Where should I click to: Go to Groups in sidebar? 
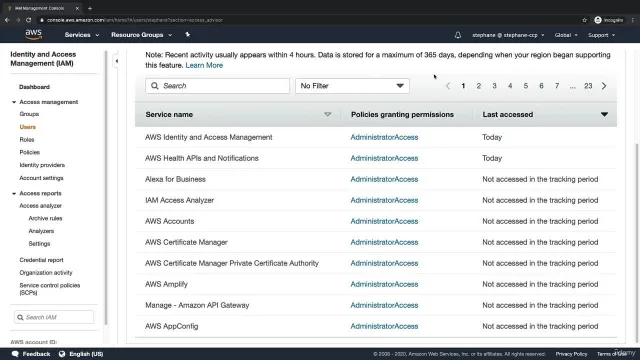pyautogui.click(x=29, y=114)
